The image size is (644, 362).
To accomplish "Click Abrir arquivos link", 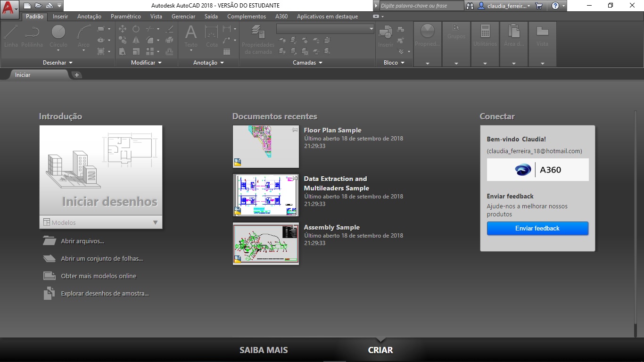I will point(83,241).
